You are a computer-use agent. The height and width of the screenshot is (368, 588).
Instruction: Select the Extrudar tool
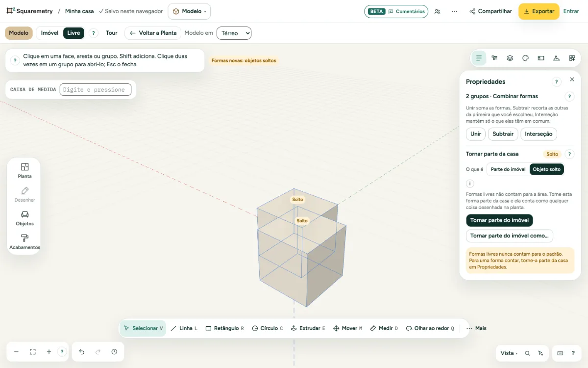308,328
